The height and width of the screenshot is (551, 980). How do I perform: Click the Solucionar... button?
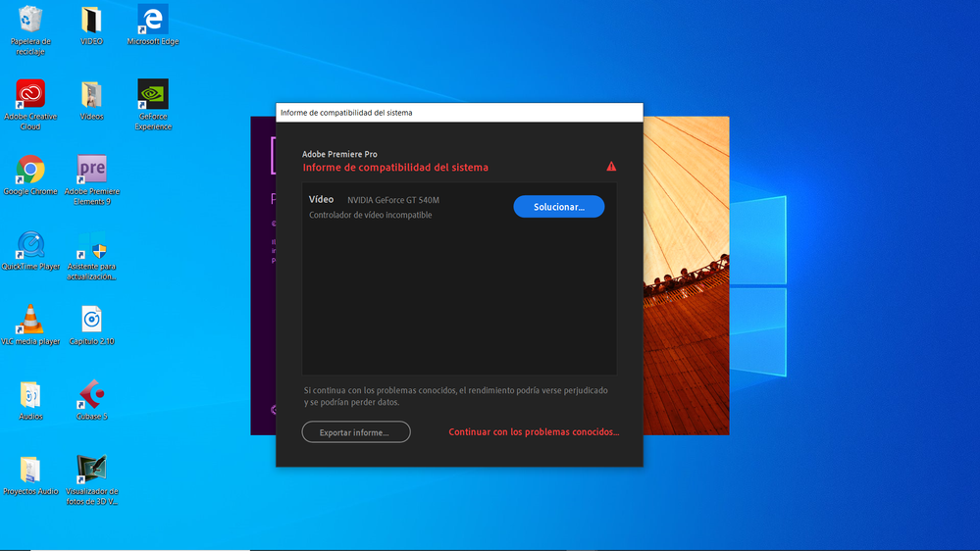point(559,207)
